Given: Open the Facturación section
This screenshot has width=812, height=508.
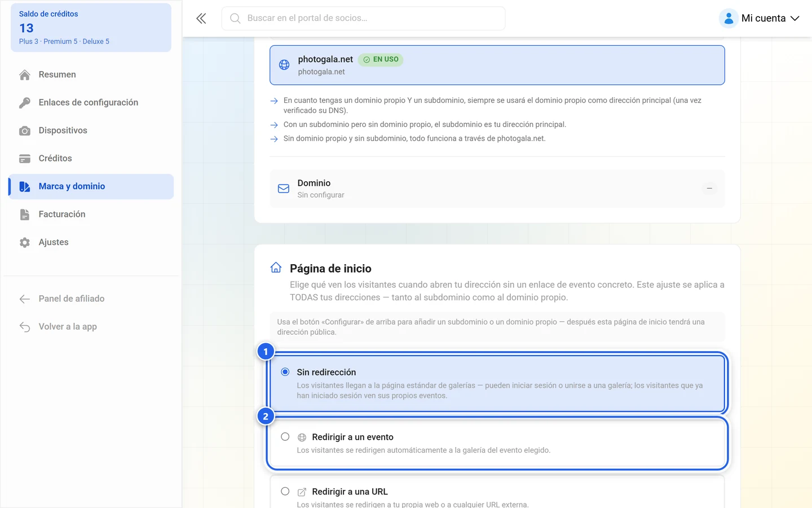Looking at the screenshot, I should (x=91, y=214).
